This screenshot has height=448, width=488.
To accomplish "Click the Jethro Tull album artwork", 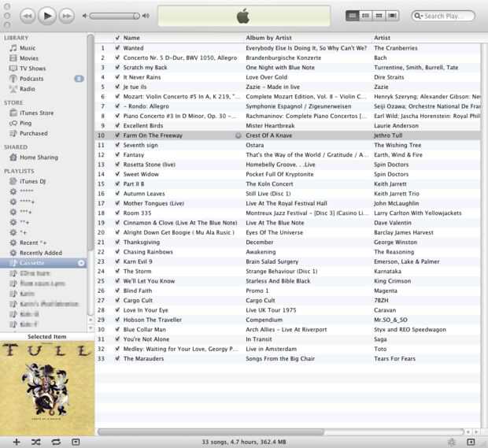I will (47, 388).
